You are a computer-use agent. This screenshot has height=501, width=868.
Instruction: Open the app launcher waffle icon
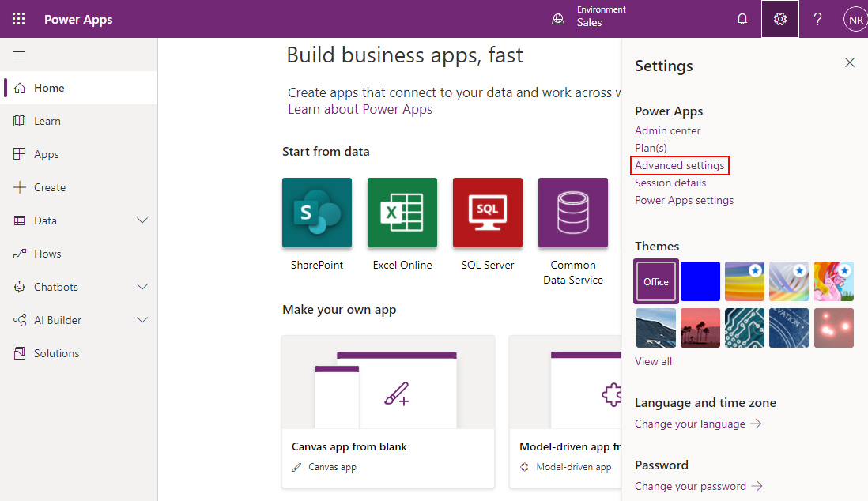click(19, 19)
